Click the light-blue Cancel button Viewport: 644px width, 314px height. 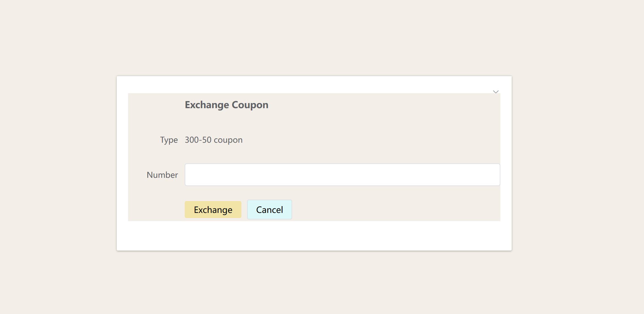click(269, 210)
